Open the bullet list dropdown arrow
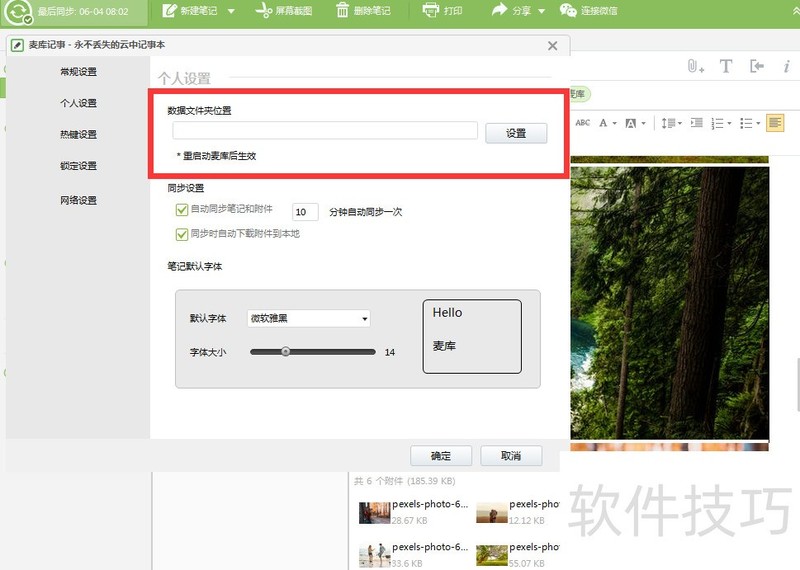Screen dimensions: 800x570 pyautogui.click(x=758, y=123)
